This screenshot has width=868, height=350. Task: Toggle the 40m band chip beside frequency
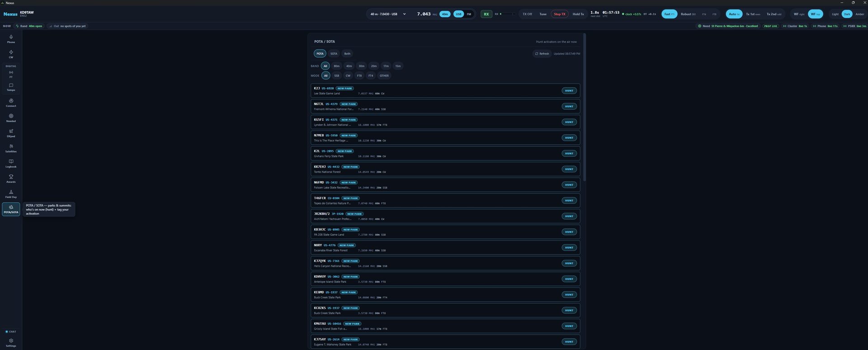(x=445, y=14)
